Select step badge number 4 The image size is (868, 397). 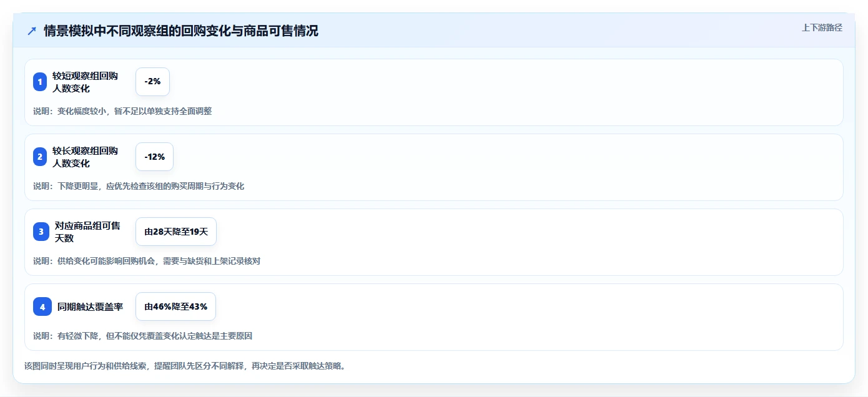(42, 306)
